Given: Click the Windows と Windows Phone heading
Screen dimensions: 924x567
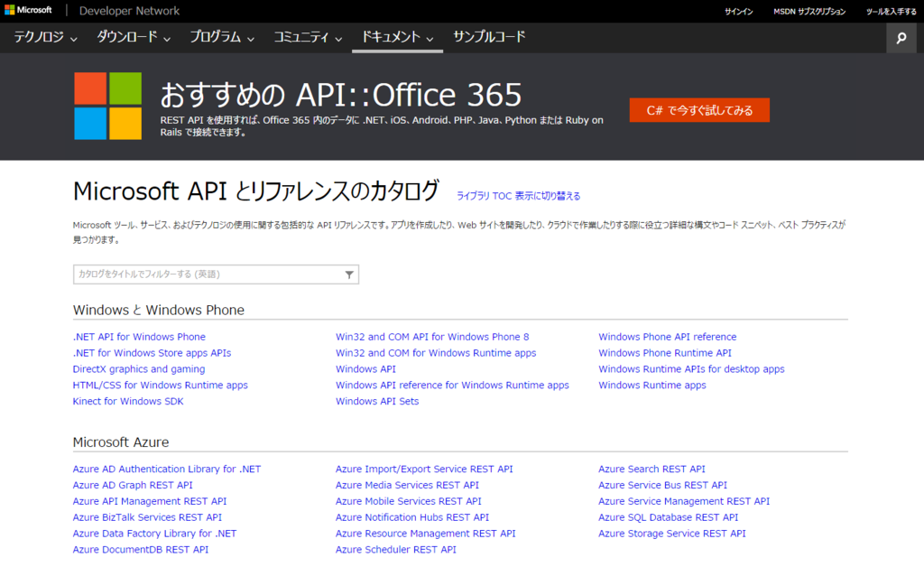Looking at the screenshot, I should 159,310.
